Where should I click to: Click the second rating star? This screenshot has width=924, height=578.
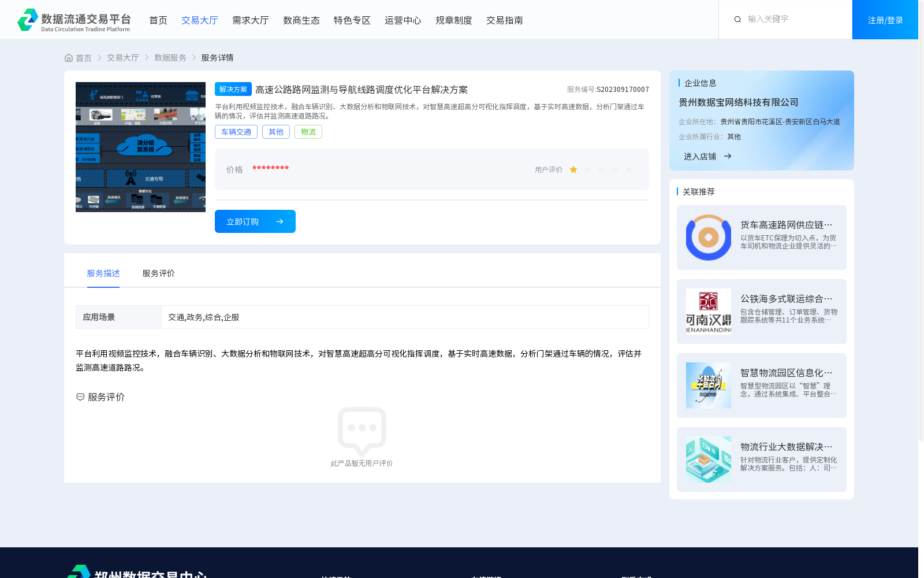point(587,169)
